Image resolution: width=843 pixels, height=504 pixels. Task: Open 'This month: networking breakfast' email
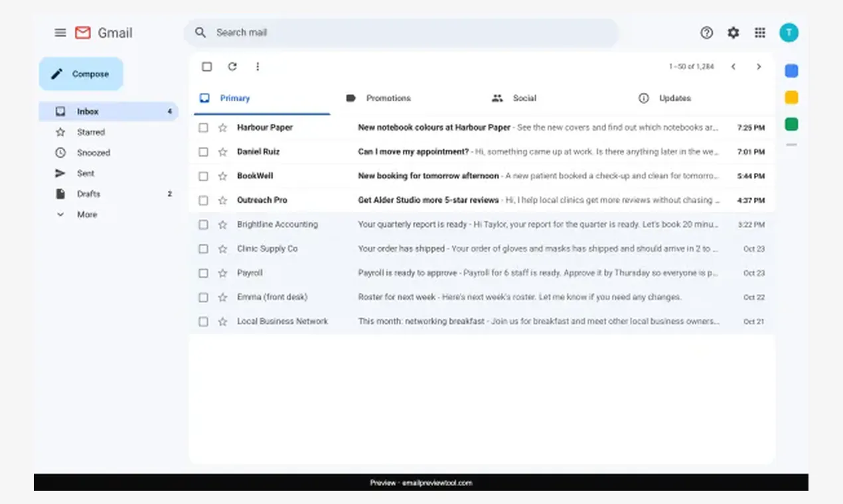point(482,322)
